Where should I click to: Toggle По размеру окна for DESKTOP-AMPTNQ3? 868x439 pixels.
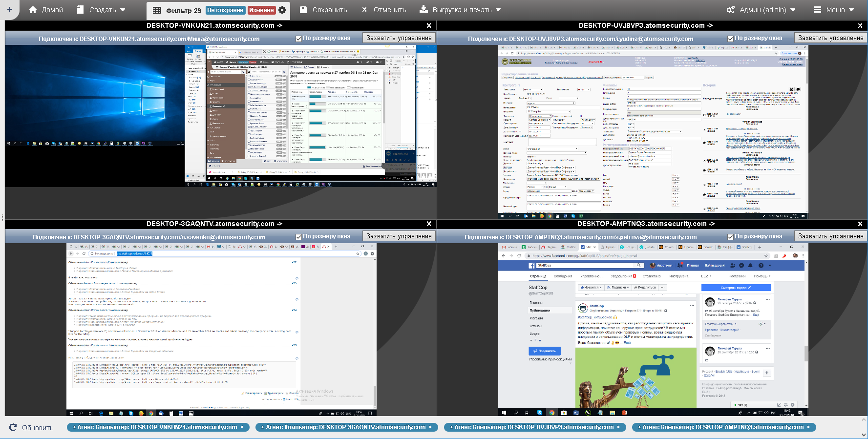point(730,236)
